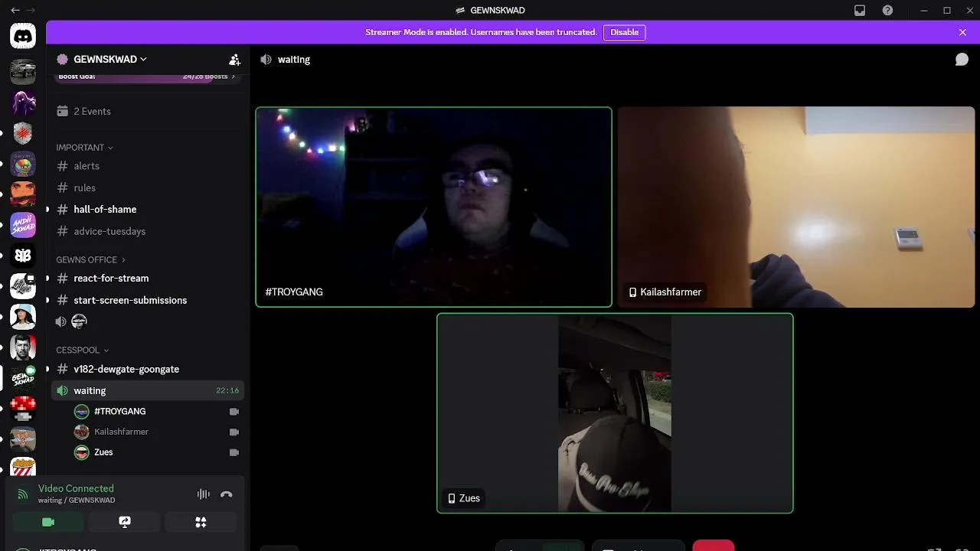Image resolution: width=980 pixels, height=551 pixels.
Task: Show the voice channel chat bubble
Action: pos(962,59)
